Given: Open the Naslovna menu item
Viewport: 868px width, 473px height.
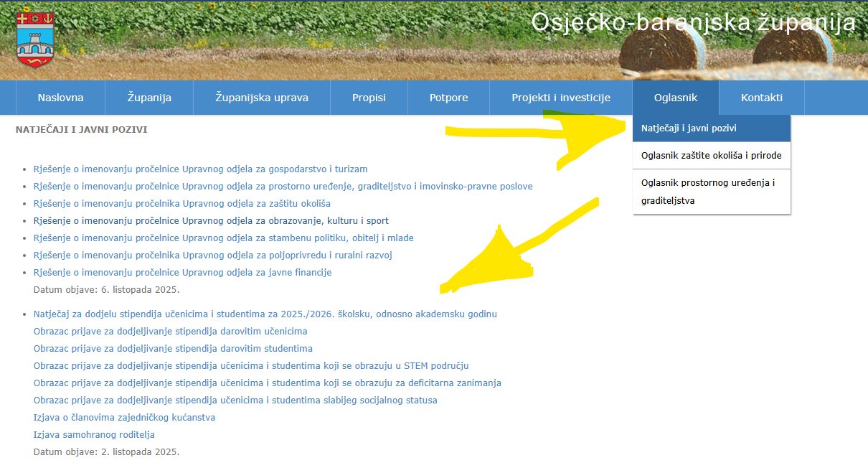Looking at the screenshot, I should [60, 98].
